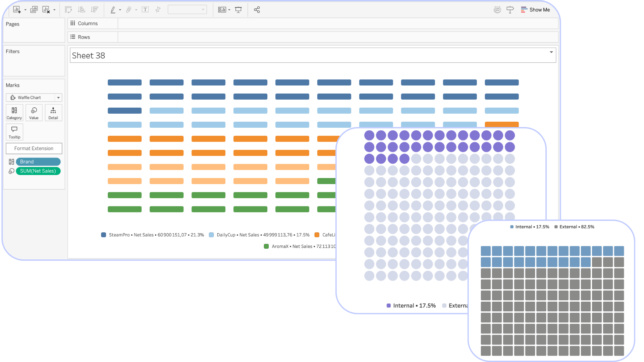
Task: Click the Detail marks card button
Action: tap(53, 113)
